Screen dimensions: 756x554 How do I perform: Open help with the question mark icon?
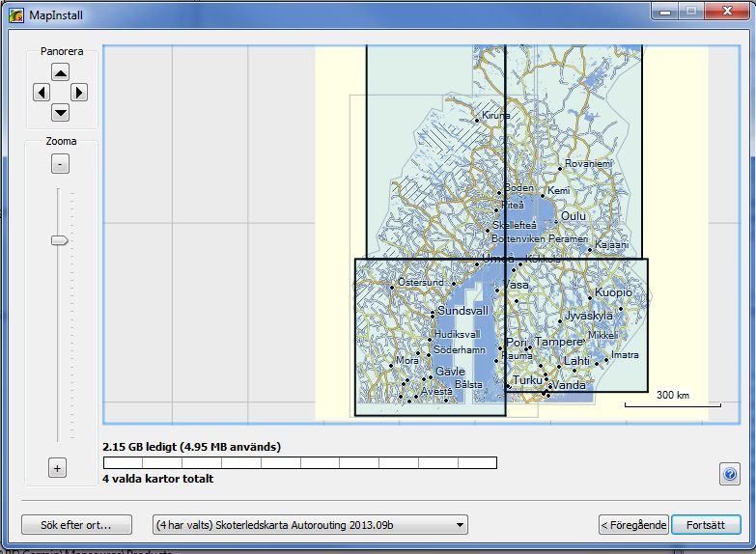pyautogui.click(x=730, y=474)
